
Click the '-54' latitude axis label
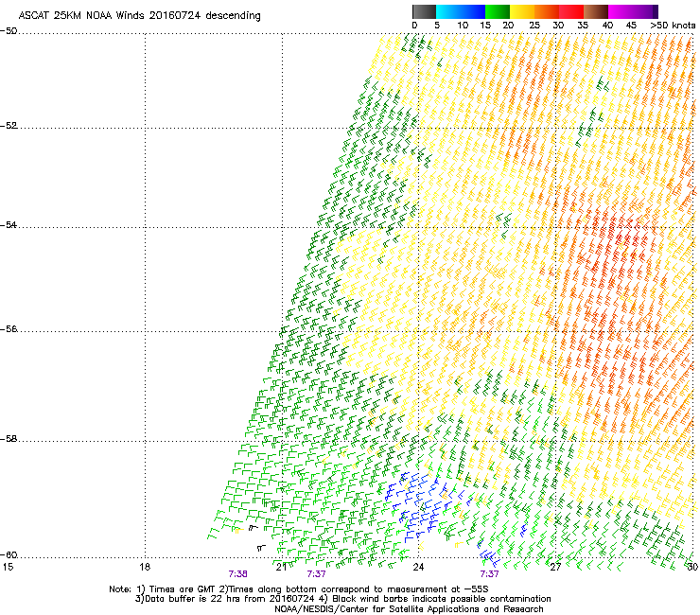[x=9, y=224]
